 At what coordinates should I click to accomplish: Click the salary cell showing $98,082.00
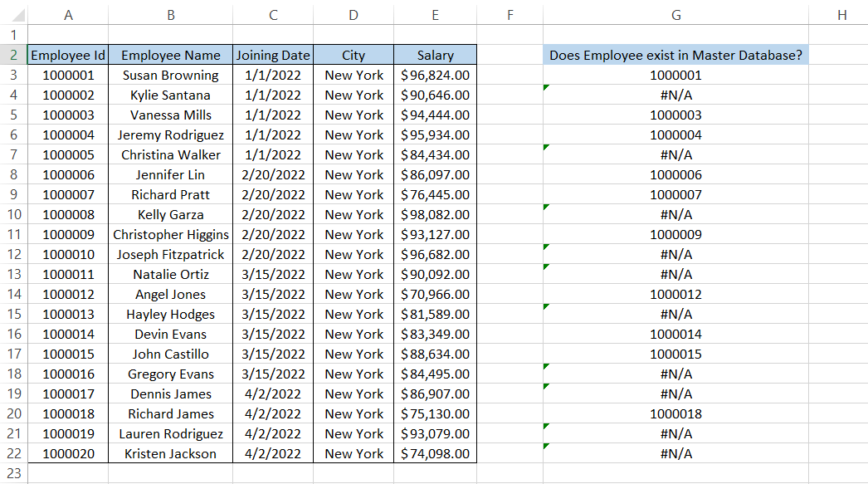(x=435, y=214)
